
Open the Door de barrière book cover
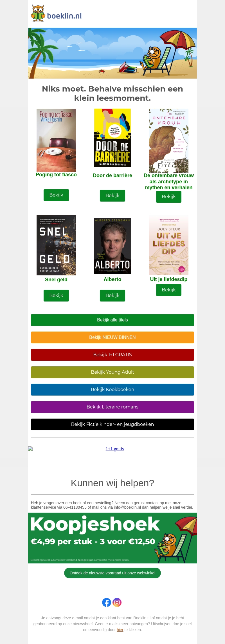point(112,138)
